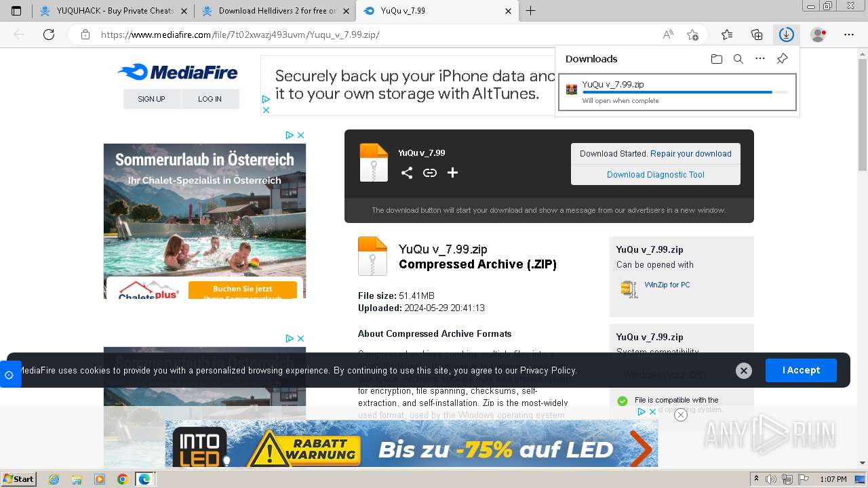
Task: Close the YUQUHACK tab
Action: click(184, 11)
